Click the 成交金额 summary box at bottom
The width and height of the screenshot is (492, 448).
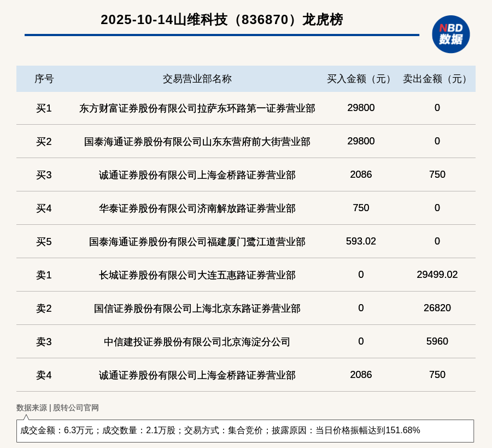[245, 430]
